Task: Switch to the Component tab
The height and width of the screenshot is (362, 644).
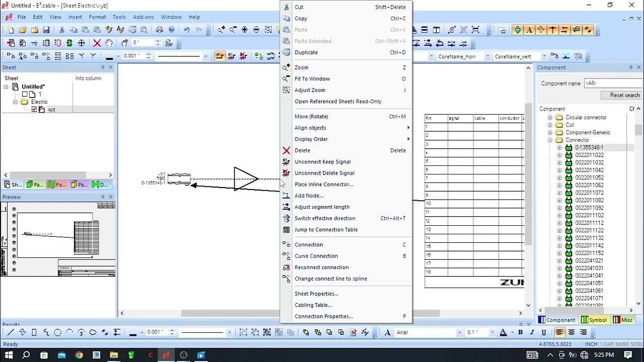Action: click(x=556, y=320)
